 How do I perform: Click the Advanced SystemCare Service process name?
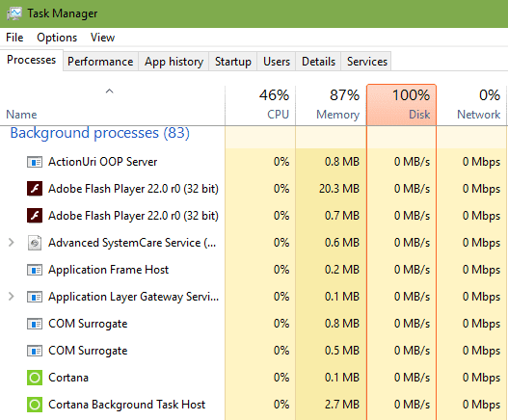[132, 243]
